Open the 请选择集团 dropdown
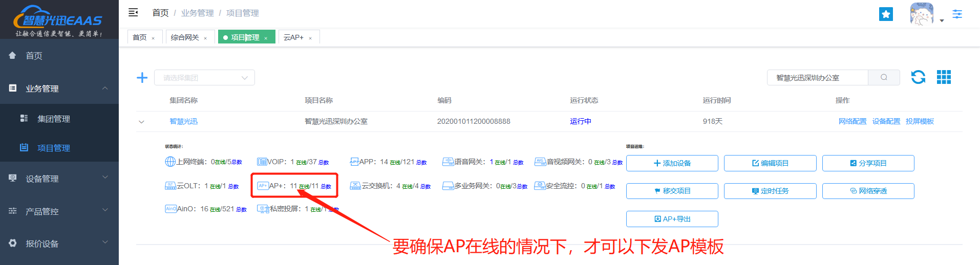Screen dimensions: 980x265 click(204, 78)
